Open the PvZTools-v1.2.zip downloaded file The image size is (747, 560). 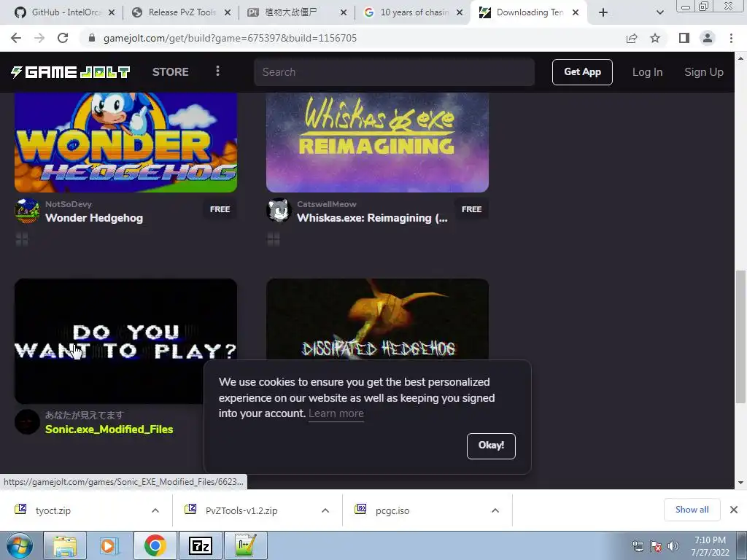[241, 510]
